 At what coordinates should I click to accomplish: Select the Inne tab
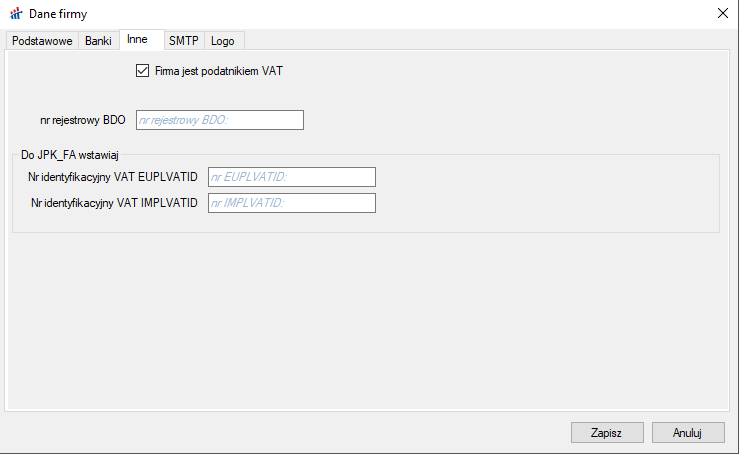[x=137, y=40]
